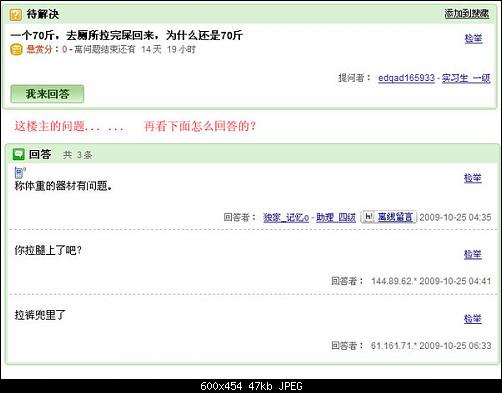
Task: Click the answerer IP 61.161.71.*
Action: coord(394,346)
